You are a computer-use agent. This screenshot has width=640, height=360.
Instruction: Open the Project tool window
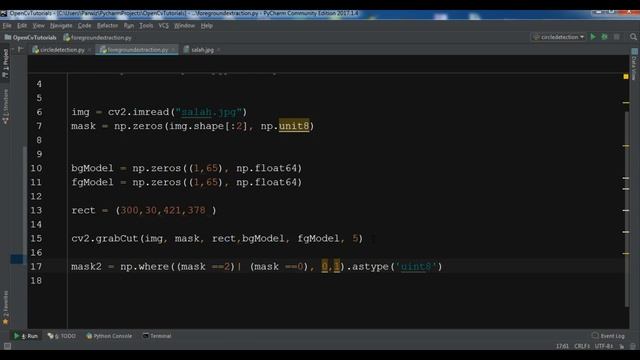tap(5, 64)
